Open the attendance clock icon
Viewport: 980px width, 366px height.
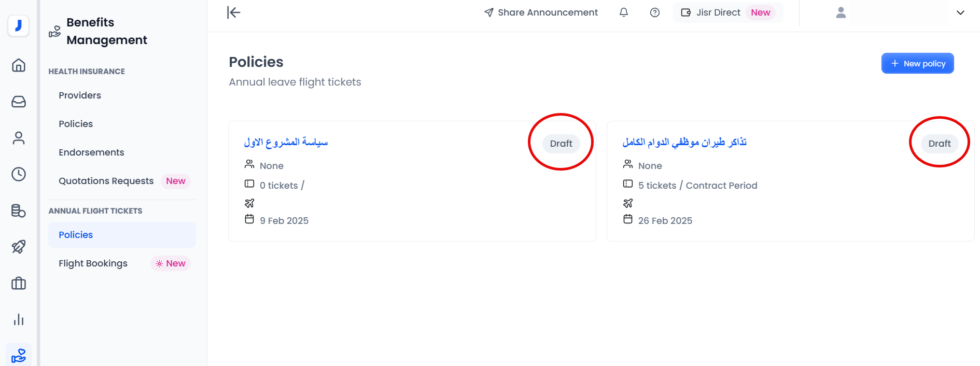click(19, 174)
